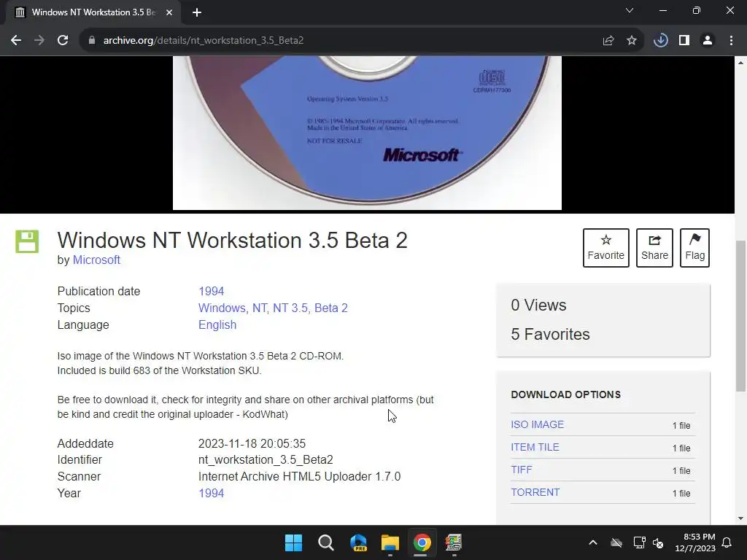Viewport: 747px width, 560px height.
Task: Click the address bar URL
Action: coord(204,41)
